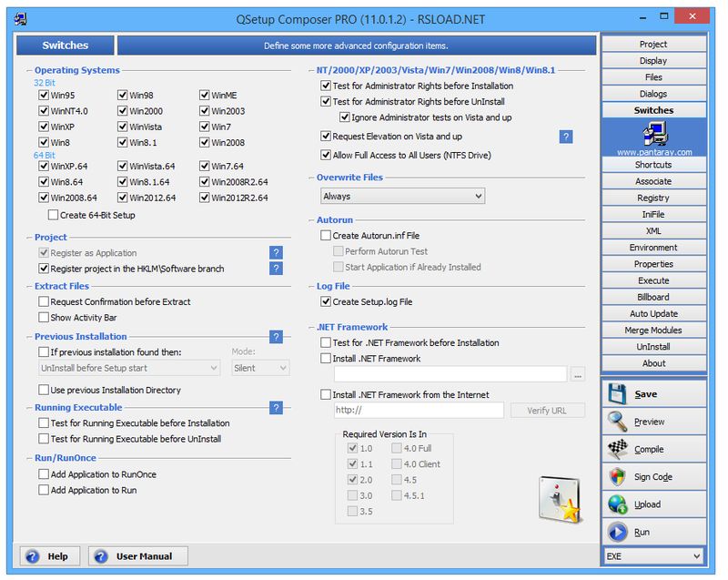The image size is (728, 580).
Task: Click the Save floppy disk icon
Action: point(618,393)
